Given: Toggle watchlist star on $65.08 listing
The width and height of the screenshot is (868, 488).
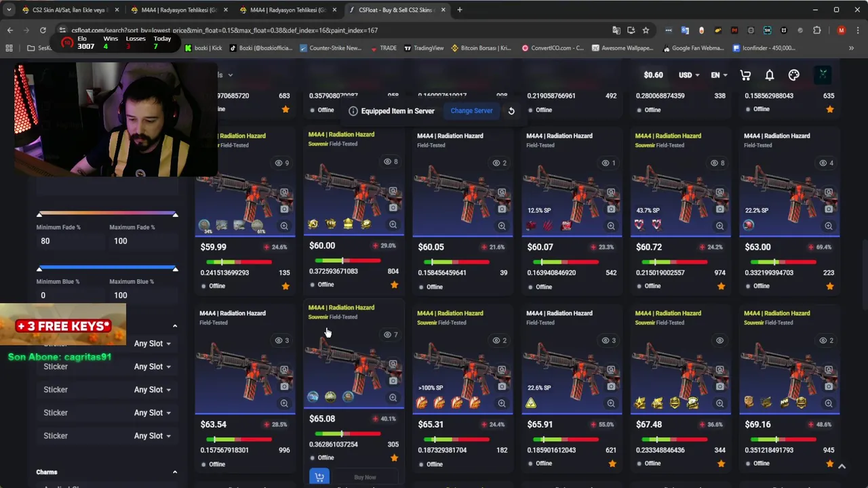Looking at the screenshot, I should coord(394,458).
